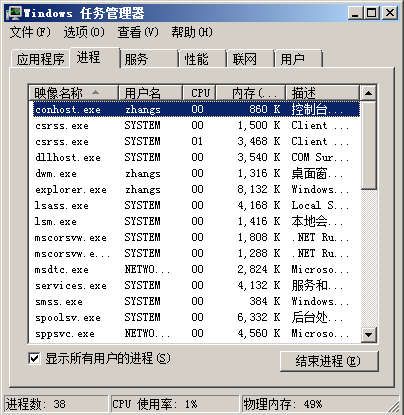Image resolution: width=404 pixels, height=415 pixels.
Task: Sort by 描述 column header
Action: [x=322, y=93]
